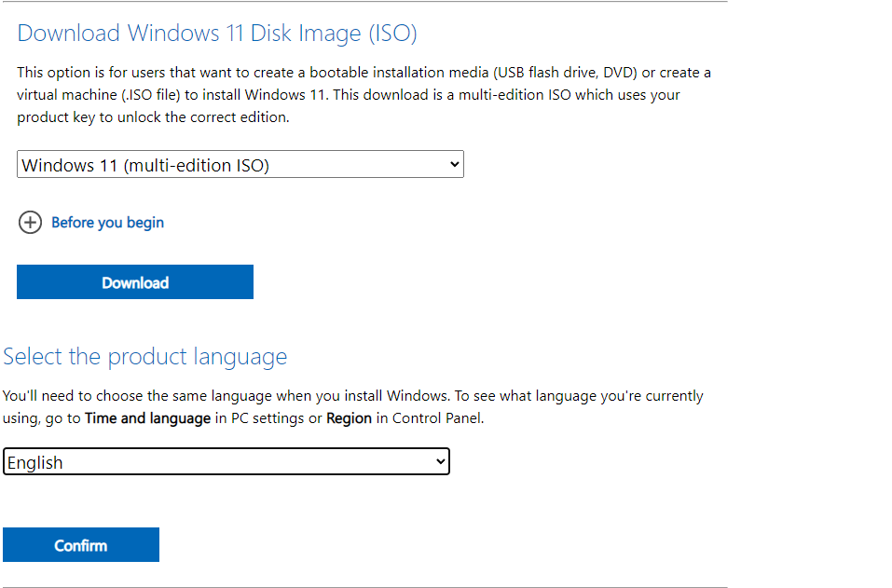Click the text 'English' inside language box

click(35, 462)
